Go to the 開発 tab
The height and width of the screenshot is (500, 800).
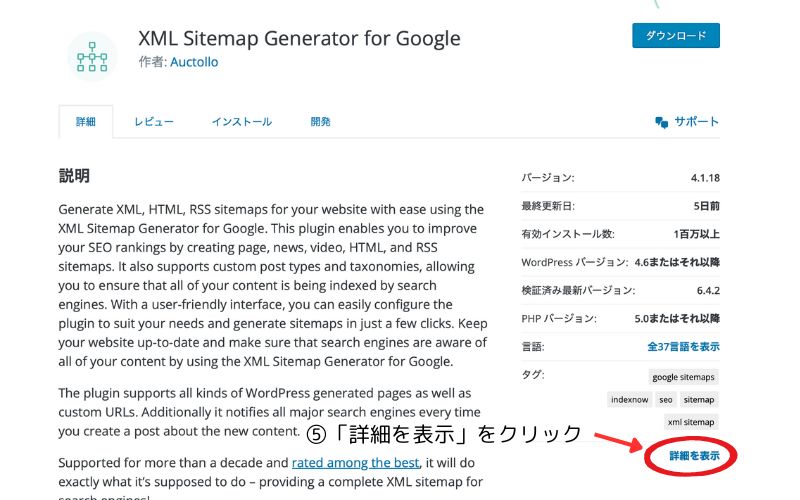coord(320,121)
